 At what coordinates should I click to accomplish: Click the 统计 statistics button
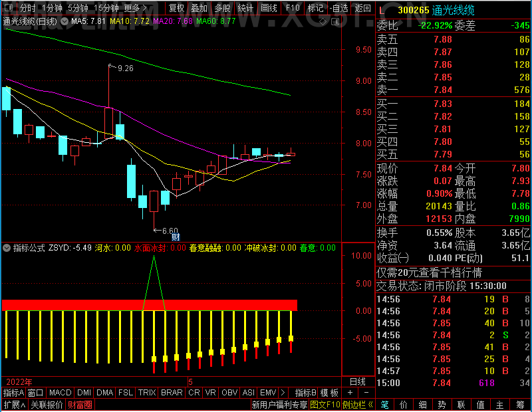245,8
